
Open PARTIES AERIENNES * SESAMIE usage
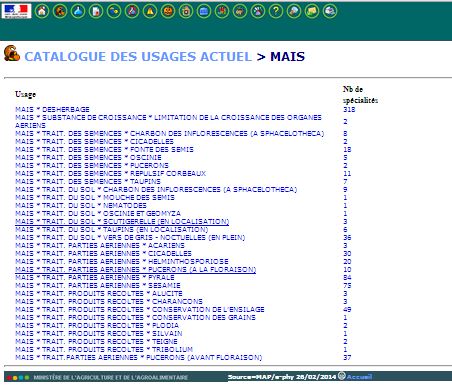point(98,285)
